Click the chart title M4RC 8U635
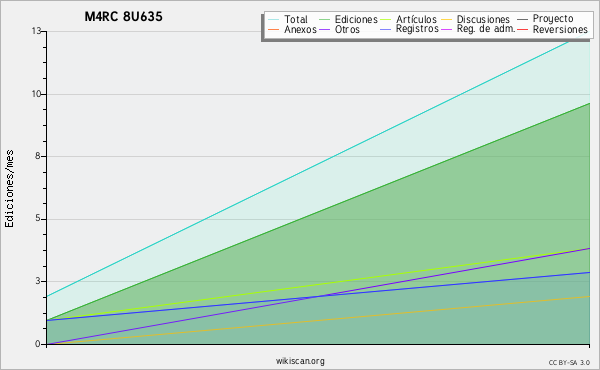The width and height of the screenshot is (600, 370). pyautogui.click(x=123, y=16)
